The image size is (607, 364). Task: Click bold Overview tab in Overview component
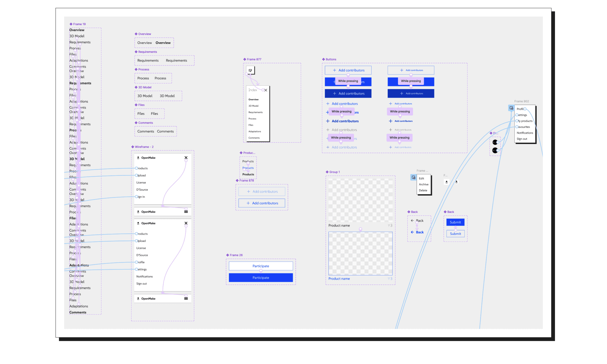pos(163,43)
